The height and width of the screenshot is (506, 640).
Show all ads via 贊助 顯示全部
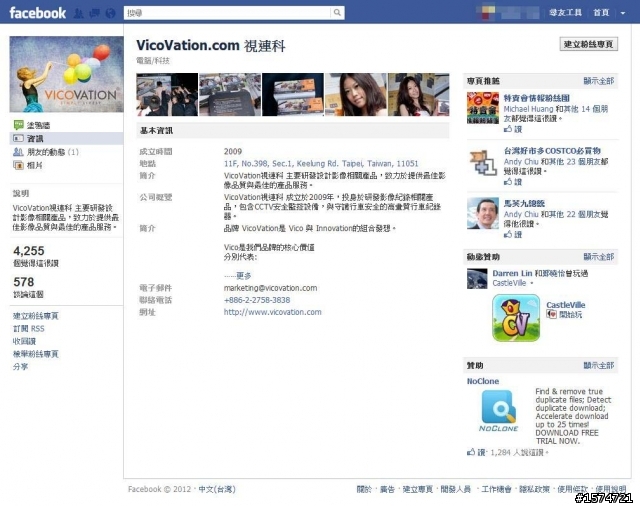click(x=598, y=365)
